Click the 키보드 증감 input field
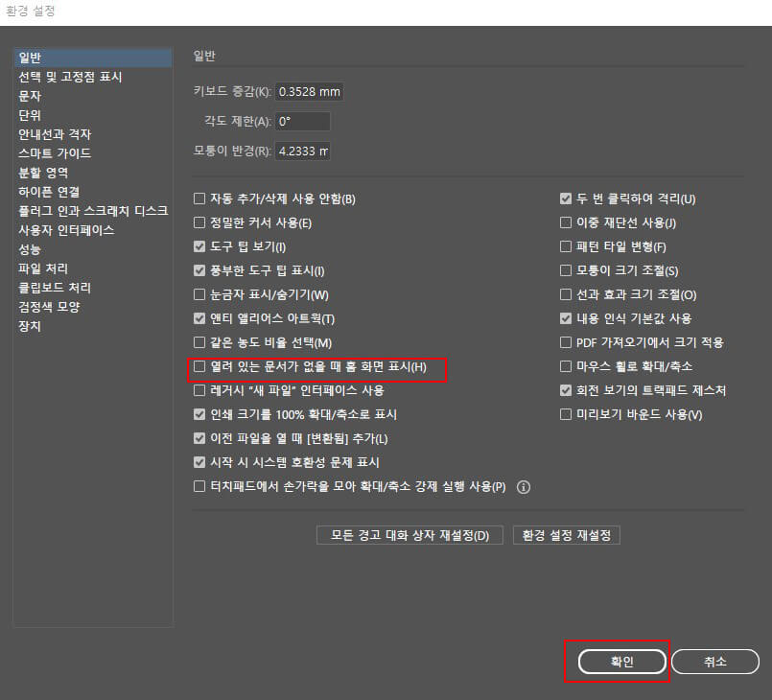Viewport: 772px width, 700px height. pos(309,91)
